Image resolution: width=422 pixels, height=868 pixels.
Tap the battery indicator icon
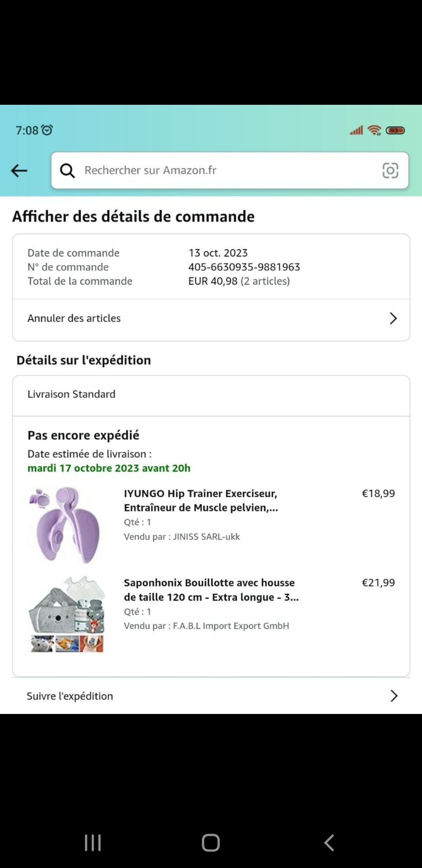point(395,130)
